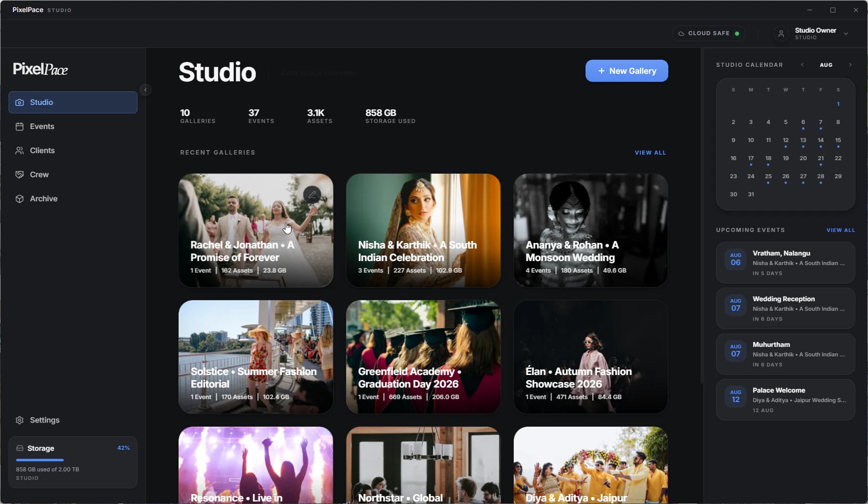The width and height of the screenshot is (868, 504).
Task: Open the Élan Autumn Fashion Showcase gallery
Action: 591,357
